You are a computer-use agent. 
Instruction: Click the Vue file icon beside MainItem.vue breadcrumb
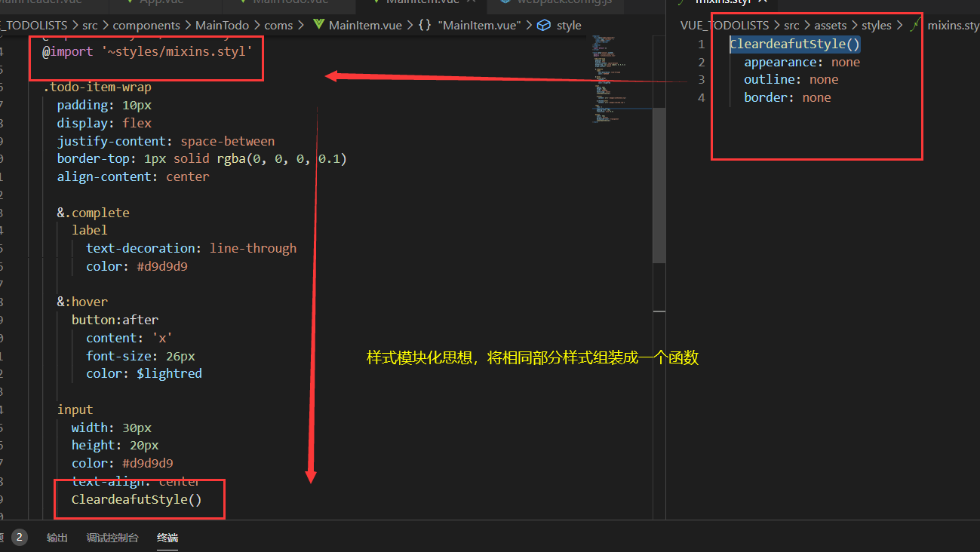[318, 26]
